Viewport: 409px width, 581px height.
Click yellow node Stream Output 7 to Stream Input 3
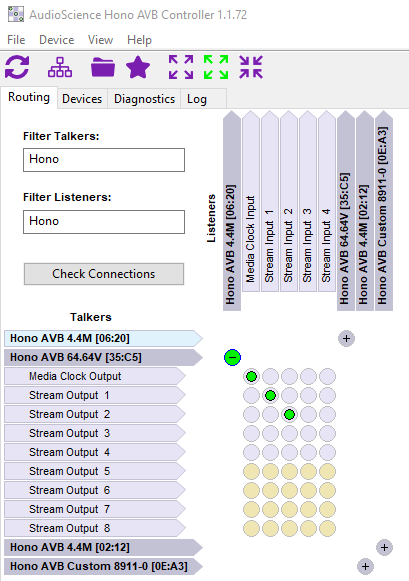[308, 509]
